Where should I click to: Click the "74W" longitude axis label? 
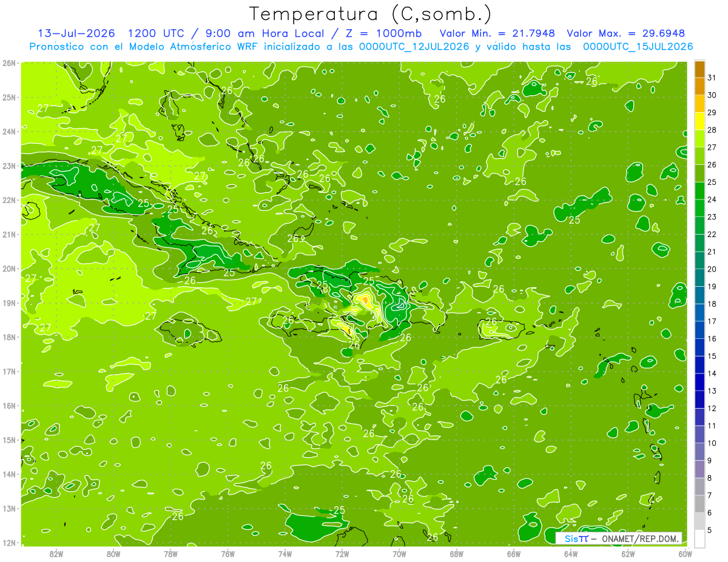285,554
